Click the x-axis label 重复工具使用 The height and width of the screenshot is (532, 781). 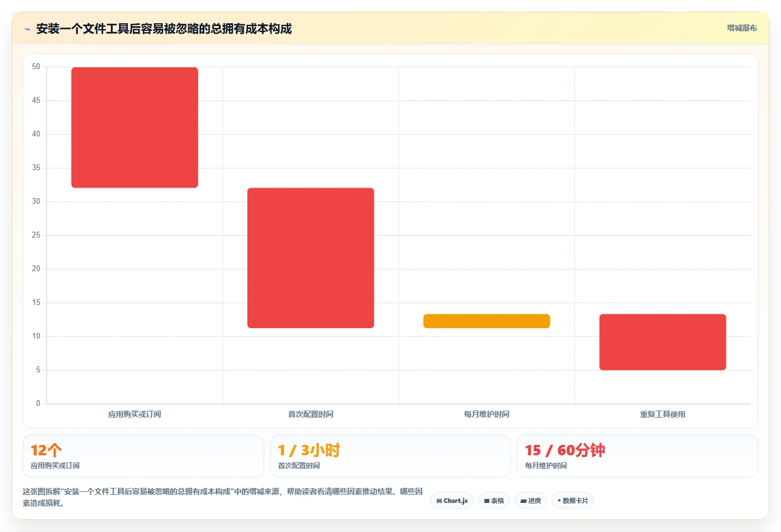[663, 414]
